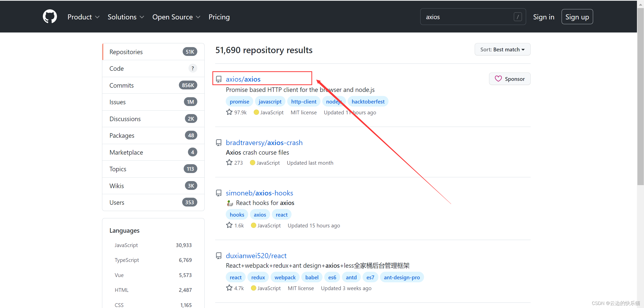644x308 pixels.
Task: Select the Code filter
Action: coord(153,69)
